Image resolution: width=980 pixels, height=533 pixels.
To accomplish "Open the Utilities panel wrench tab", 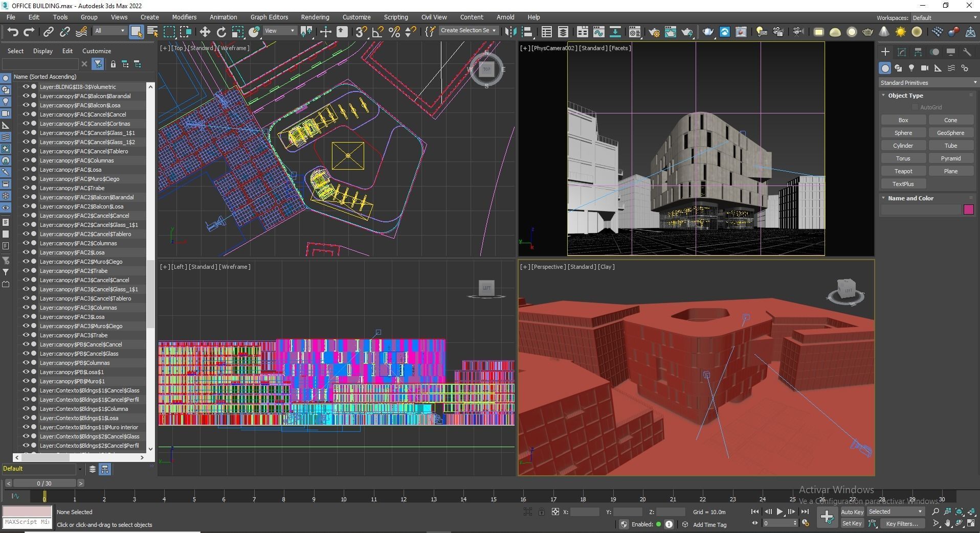I will coord(967,52).
